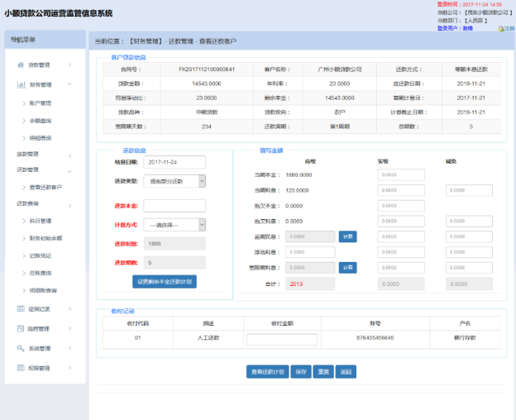The image size is (516, 420).
Task: Click account number 876435456645
Action: tap(375, 338)
